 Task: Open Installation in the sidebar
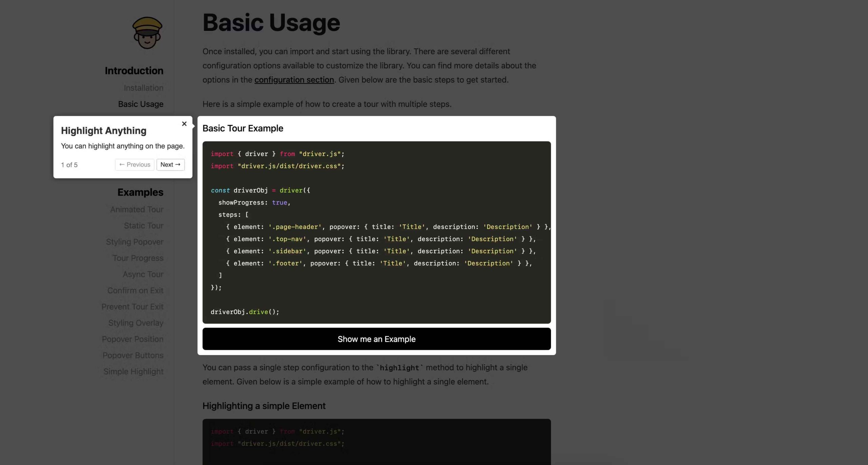(x=143, y=88)
